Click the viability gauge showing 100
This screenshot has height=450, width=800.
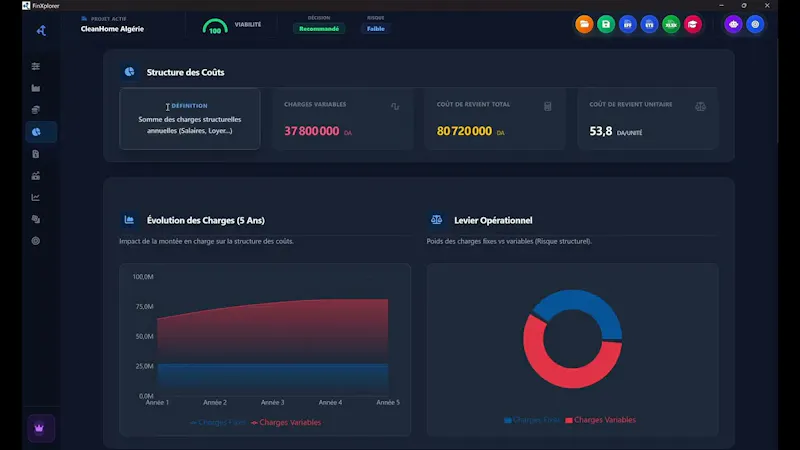pos(215,27)
